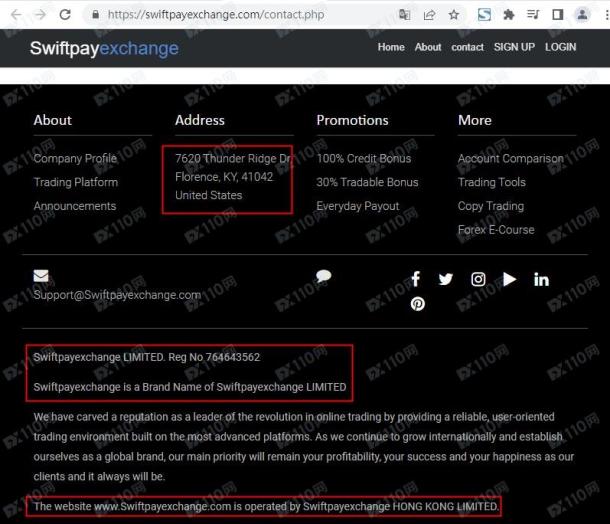Open the browser profile avatar
This screenshot has height=524, width=610.
pos(582,15)
